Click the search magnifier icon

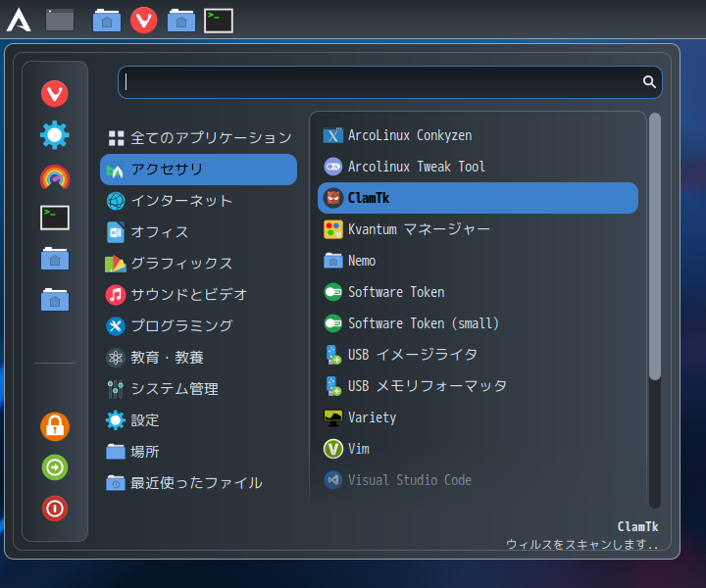pos(649,81)
